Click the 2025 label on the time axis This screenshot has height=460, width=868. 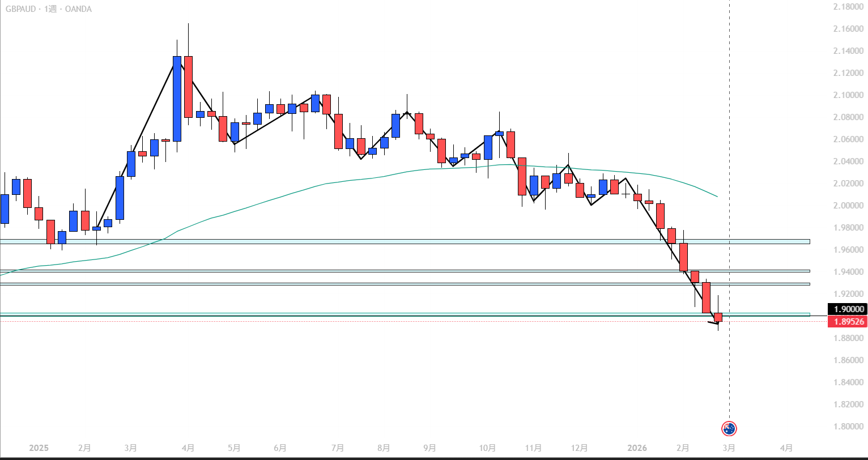point(39,448)
